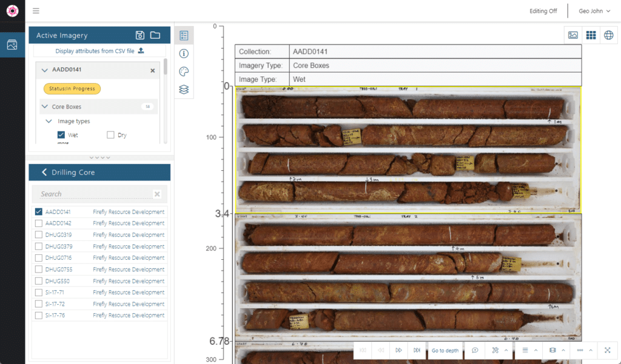621x364 pixels.
Task: Click the save icon in Active Imagery header
Action: (x=140, y=35)
